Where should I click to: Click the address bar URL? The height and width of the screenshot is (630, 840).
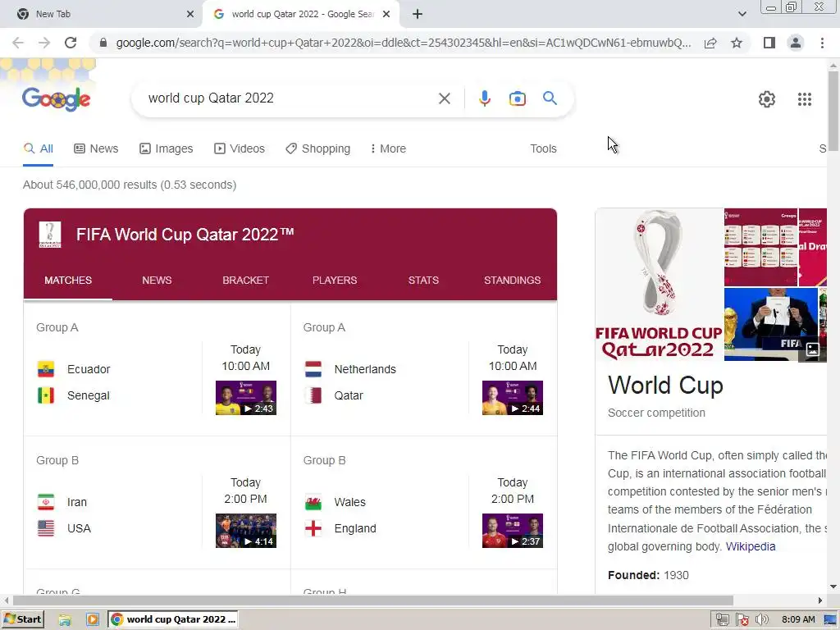tap(403, 43)
